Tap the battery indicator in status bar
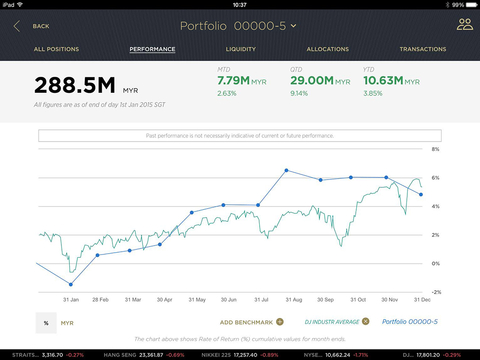Image resolution: width=480 pixels, height=360 pixels. click(x=472, y=5)
